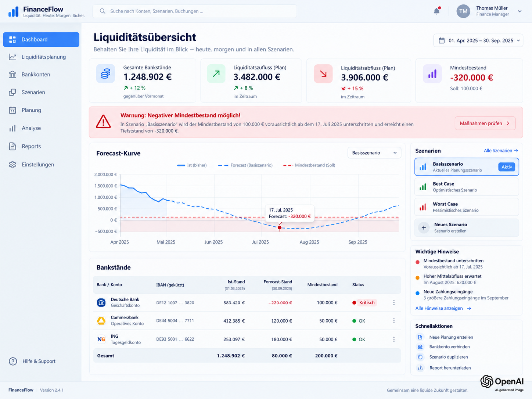
Task: Click the Hilfe & Support question icon
Action: (13, 362)
